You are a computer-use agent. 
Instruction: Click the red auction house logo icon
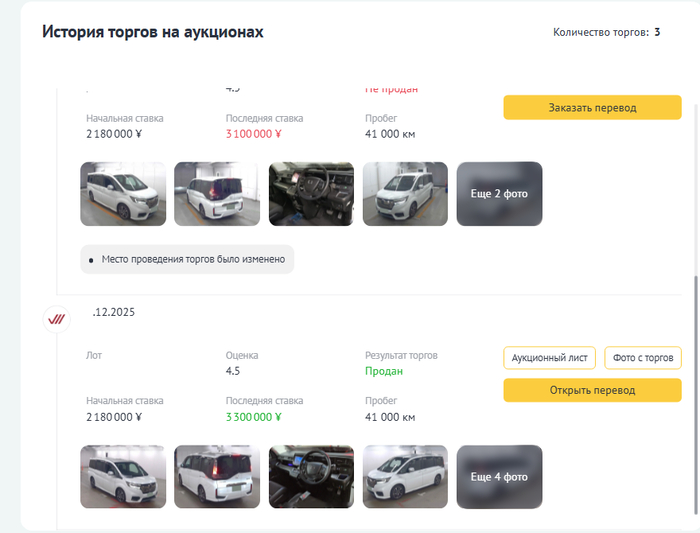pos(57,318)
